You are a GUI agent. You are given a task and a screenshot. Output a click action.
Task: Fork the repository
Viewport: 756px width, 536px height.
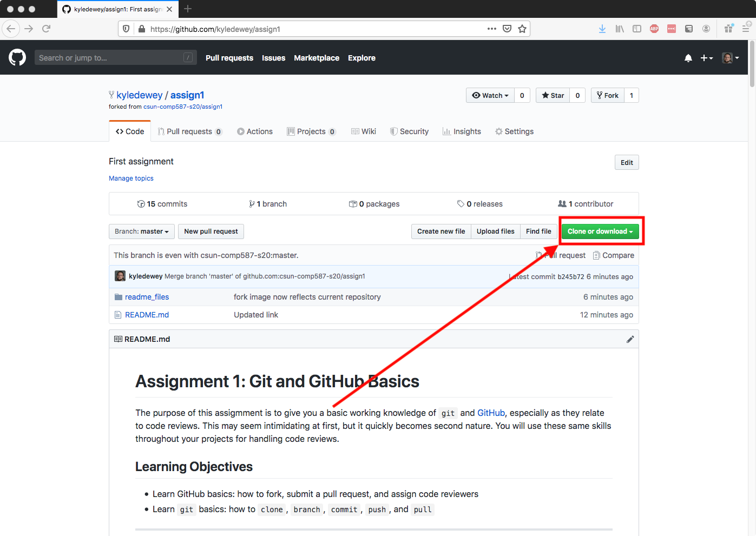coord(607,95)
